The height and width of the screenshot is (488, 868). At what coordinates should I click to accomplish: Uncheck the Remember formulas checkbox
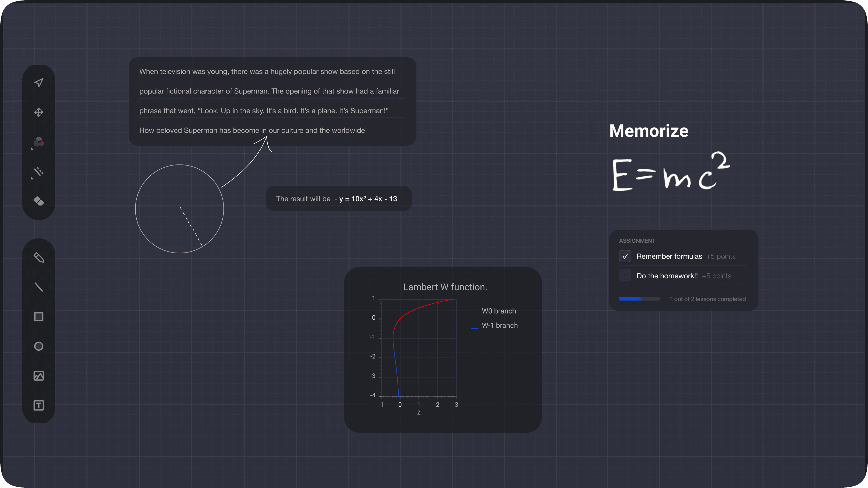pyautogui.click(x=625, y=256)
